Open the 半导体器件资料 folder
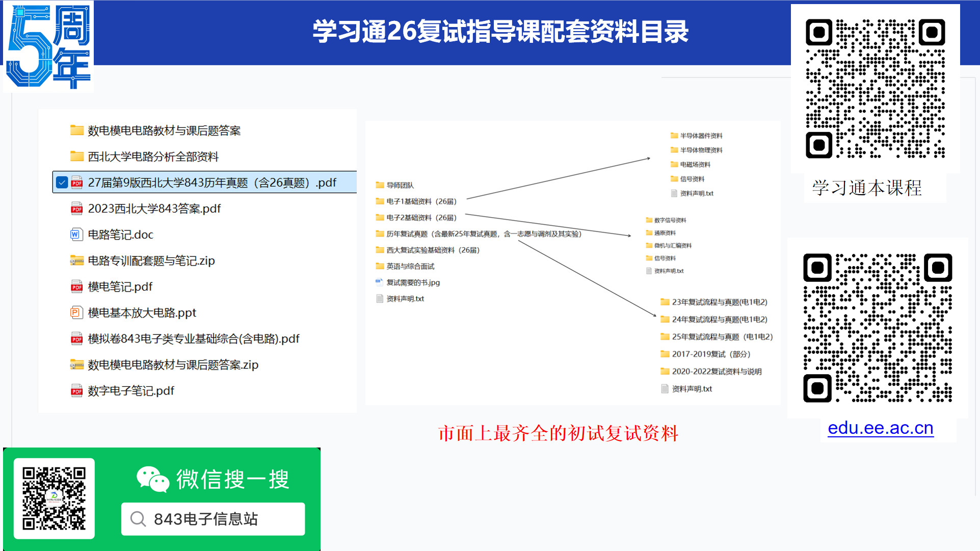This screenshot has width=980, height=551. (701, 136)
